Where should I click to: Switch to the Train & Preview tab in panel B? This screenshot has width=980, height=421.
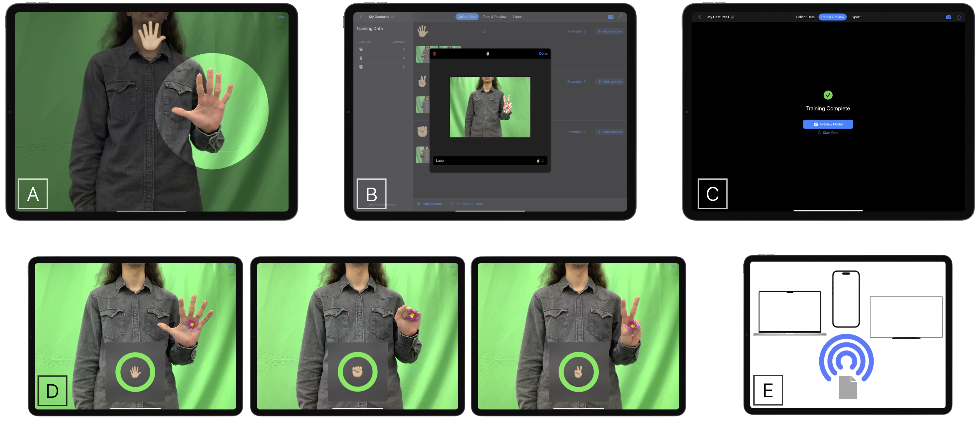click(x=494, y=17)
